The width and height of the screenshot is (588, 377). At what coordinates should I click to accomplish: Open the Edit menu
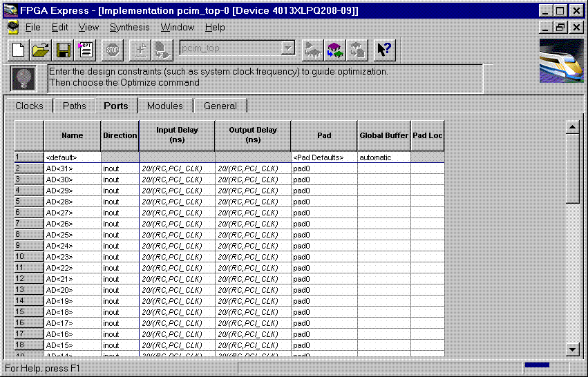pos(59,28)
